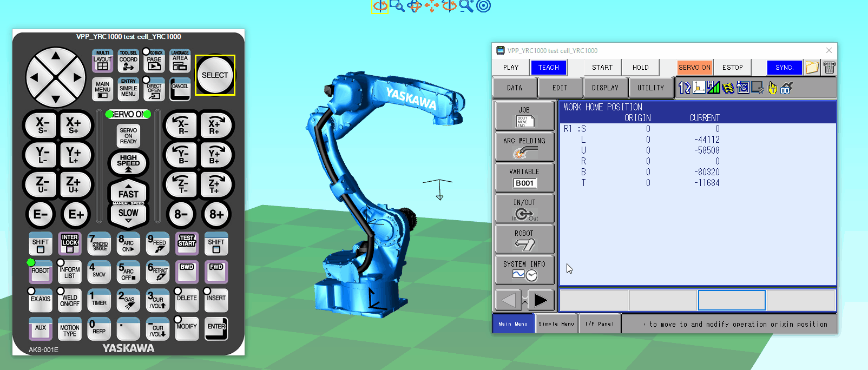
Task: Click the HOLD button
Action: pos(641,68)
